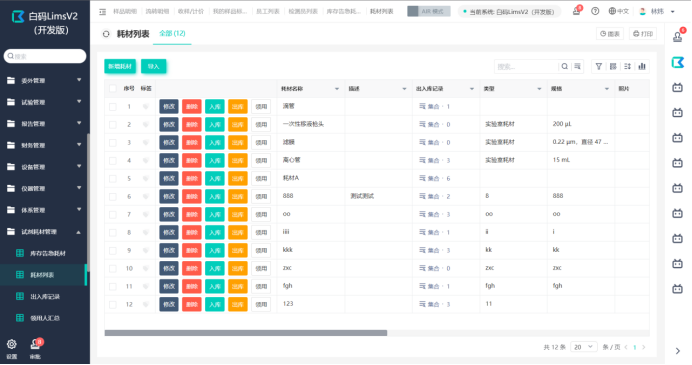Open the notification stamp icon in the top bar
692x365 pixels.
click(576, 11)
